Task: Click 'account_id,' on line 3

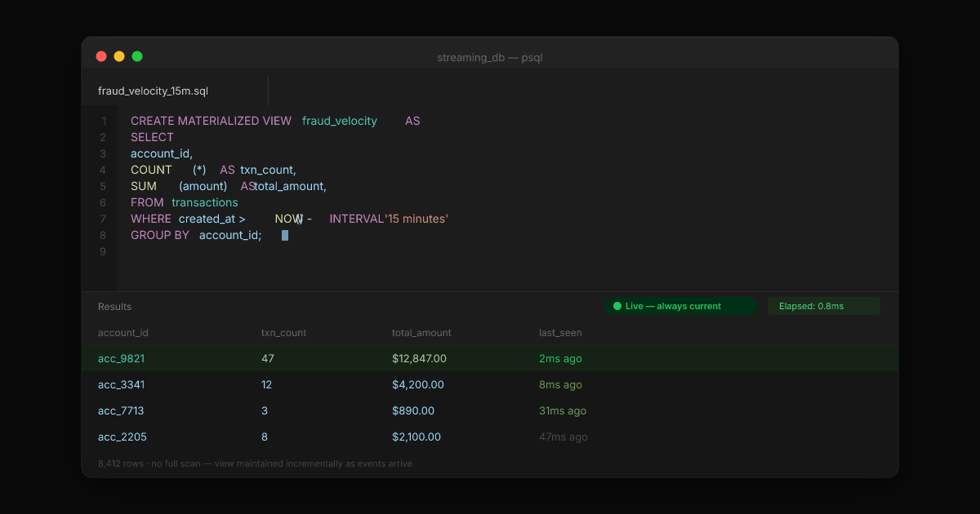Action: (162, 153)
